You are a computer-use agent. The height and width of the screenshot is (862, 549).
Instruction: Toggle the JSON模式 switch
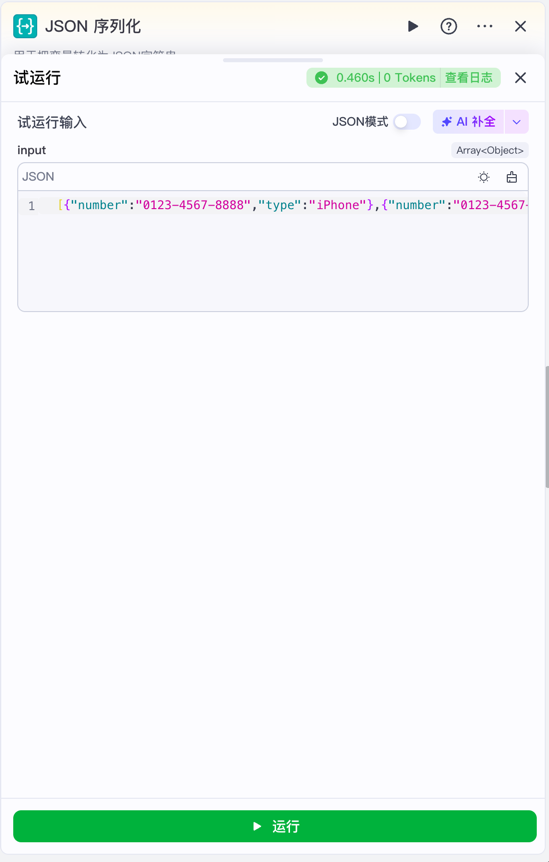coord(407,121)
